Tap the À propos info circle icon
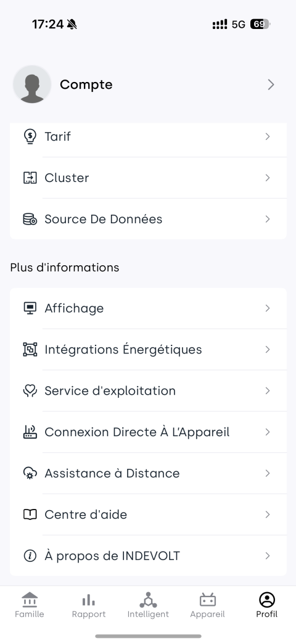The height and width of the screenshot is (644, 296). coord(30,556)
